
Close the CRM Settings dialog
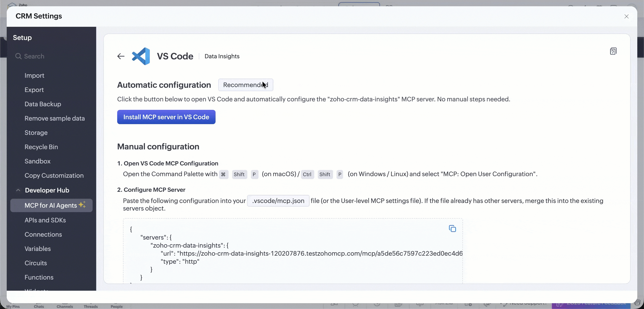pos(626,17)
